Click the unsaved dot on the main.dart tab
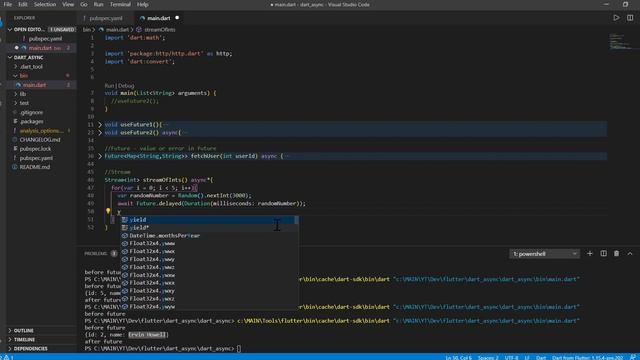The height and width of the screenshot is (360, 640). [177, 18]
